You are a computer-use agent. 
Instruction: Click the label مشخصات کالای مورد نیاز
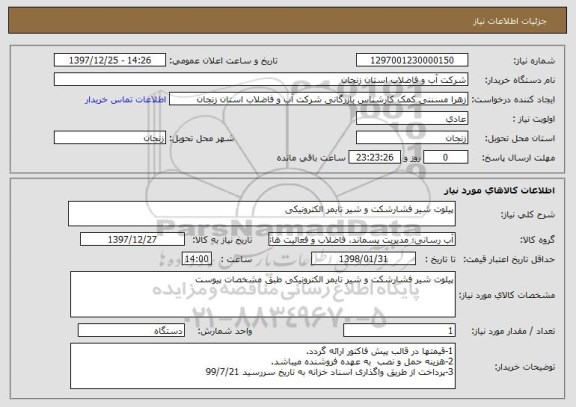pos(507,295)
